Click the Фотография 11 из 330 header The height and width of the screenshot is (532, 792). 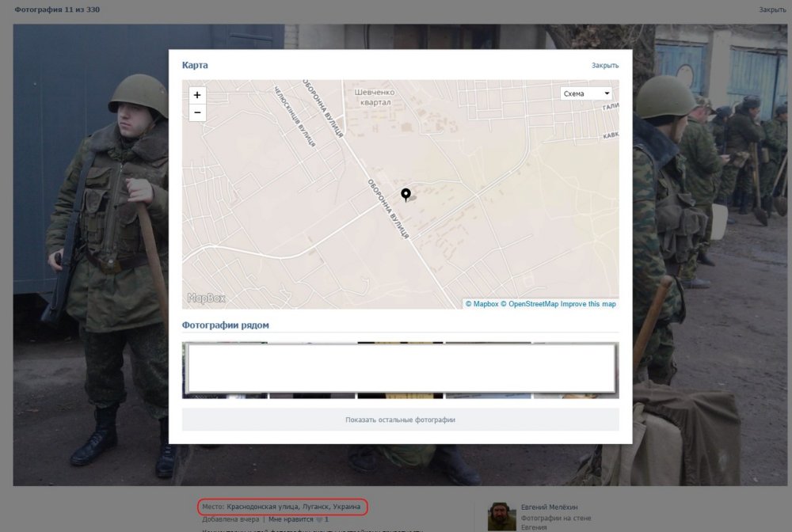[57, 9]
